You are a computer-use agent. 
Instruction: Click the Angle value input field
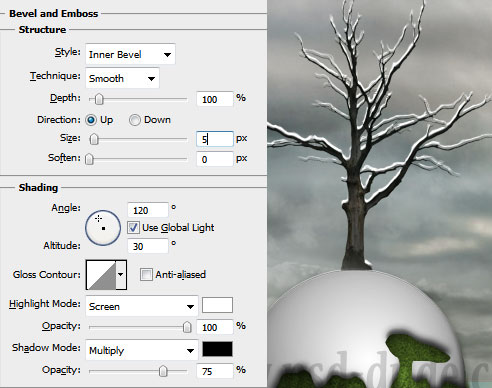click(x=148, y=210)
